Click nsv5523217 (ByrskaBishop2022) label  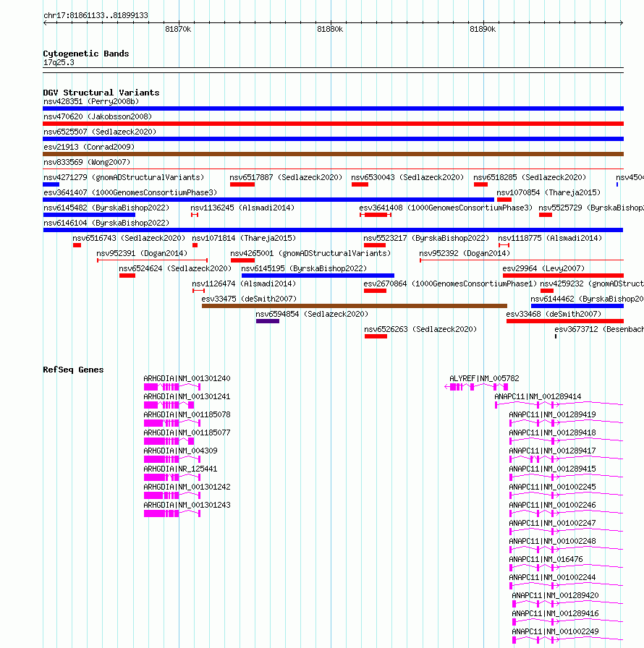point(426,239)
